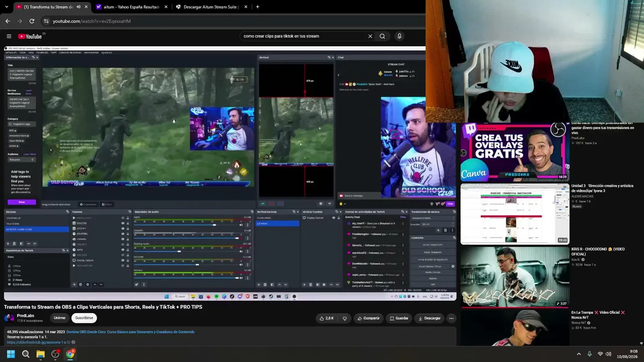Viewport: 644px width, 362px height.
Task: Mute the audio on the YouTube tab
Action: click(78, 7)
